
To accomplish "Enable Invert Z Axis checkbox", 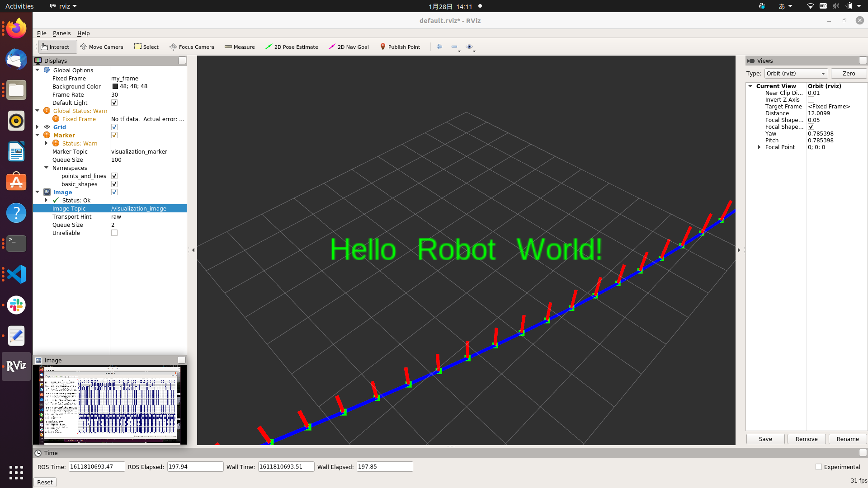I will (811, 99).
